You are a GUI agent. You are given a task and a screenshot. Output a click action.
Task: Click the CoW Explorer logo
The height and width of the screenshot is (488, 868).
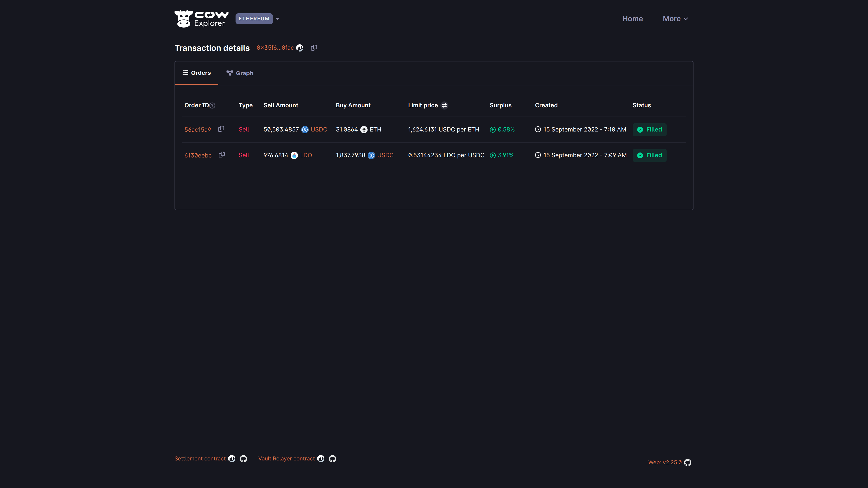click(201, 19)
